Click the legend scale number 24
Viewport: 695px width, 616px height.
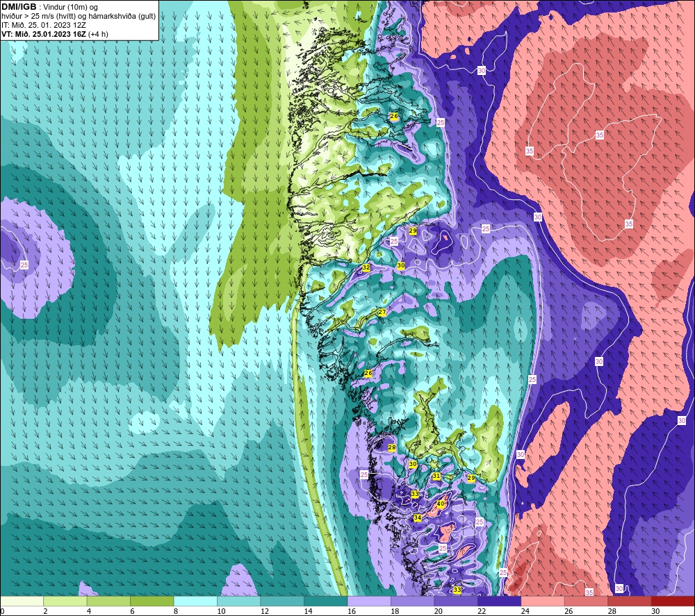click(525, 611)
